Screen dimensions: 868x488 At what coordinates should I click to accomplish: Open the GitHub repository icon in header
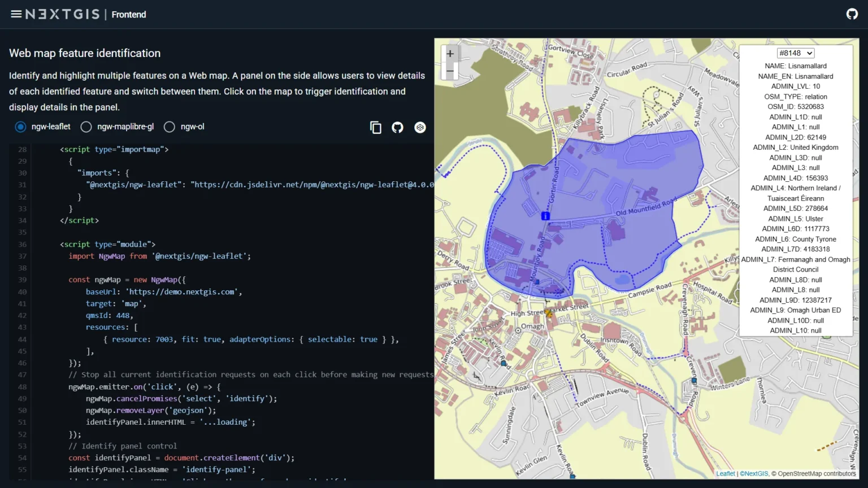pyautogui.click(x=852, y=14)
